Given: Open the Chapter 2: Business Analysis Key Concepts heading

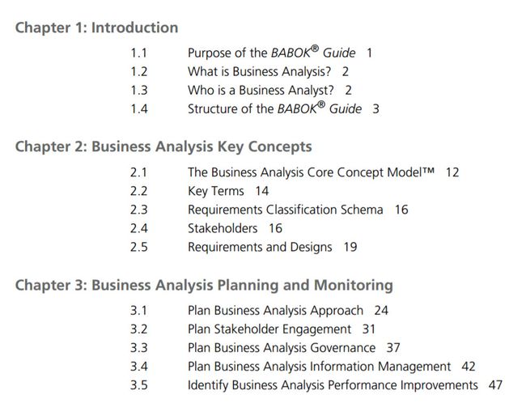Looking at the screenshot, I should coord(163,147).
